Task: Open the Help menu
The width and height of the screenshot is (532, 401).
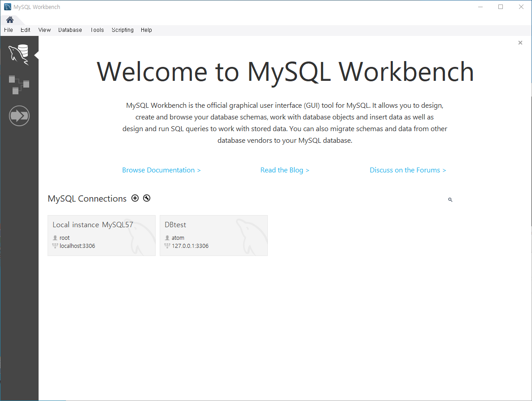Action: pos(146,30)
